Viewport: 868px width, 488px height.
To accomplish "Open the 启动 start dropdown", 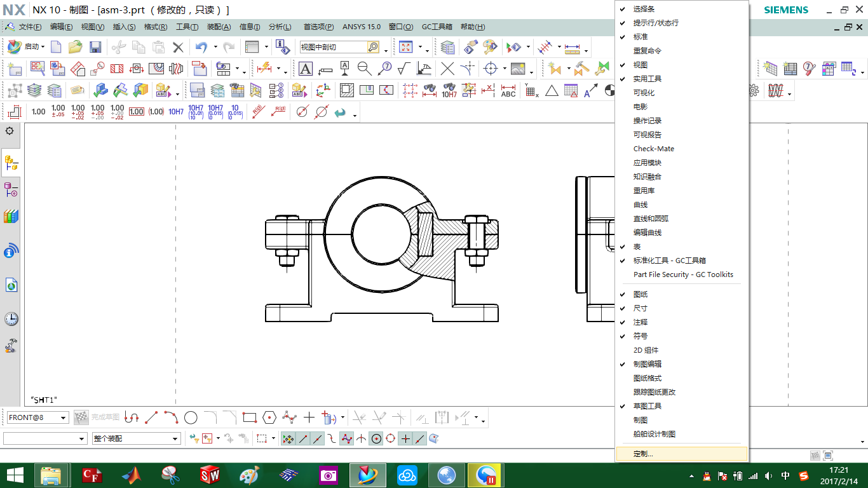I will tap(26, 47).
